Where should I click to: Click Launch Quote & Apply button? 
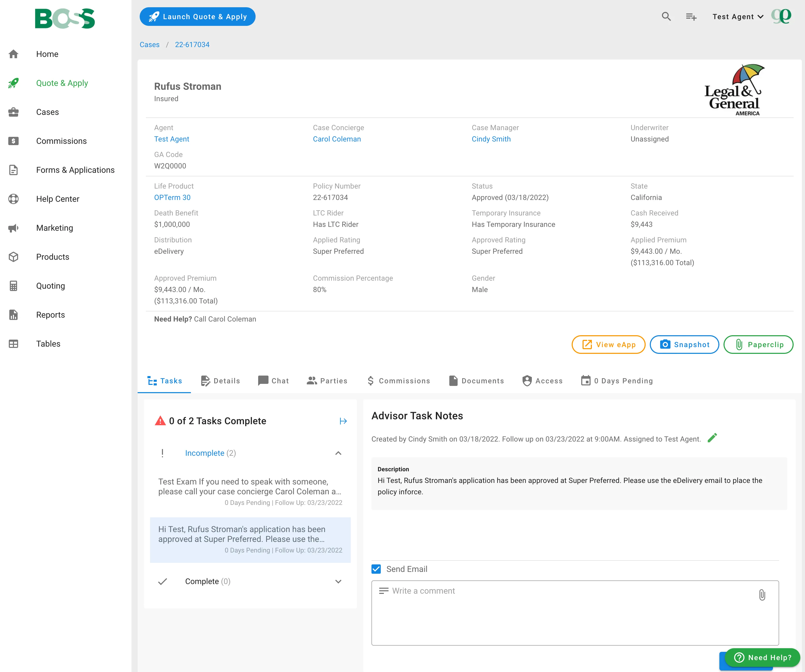pyautogui.click(x=197, y=17)
